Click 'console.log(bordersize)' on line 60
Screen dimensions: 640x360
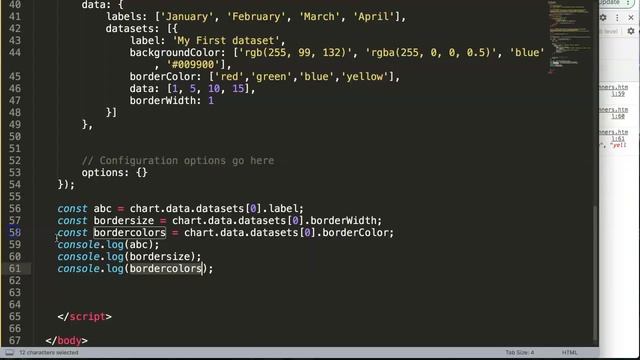click(127, 256)
